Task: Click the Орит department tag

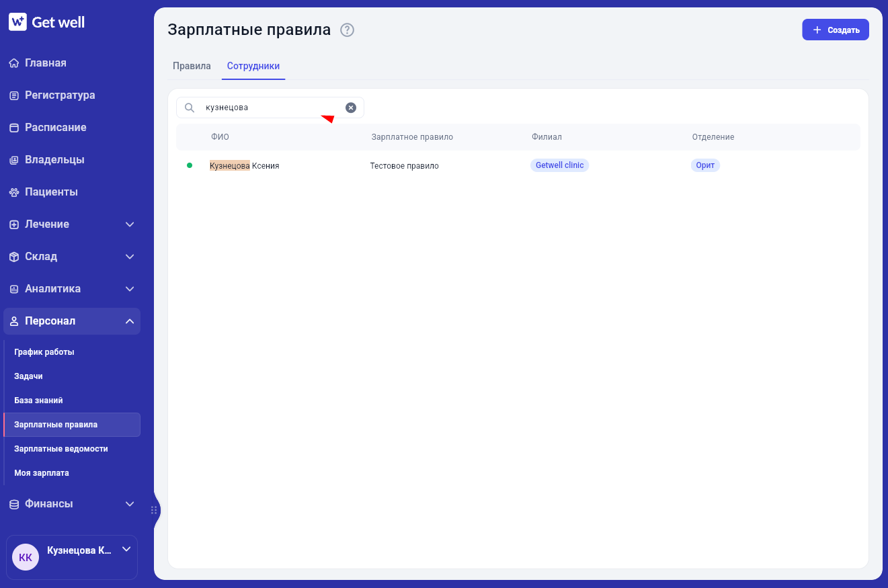Action: tap(705, 165)
